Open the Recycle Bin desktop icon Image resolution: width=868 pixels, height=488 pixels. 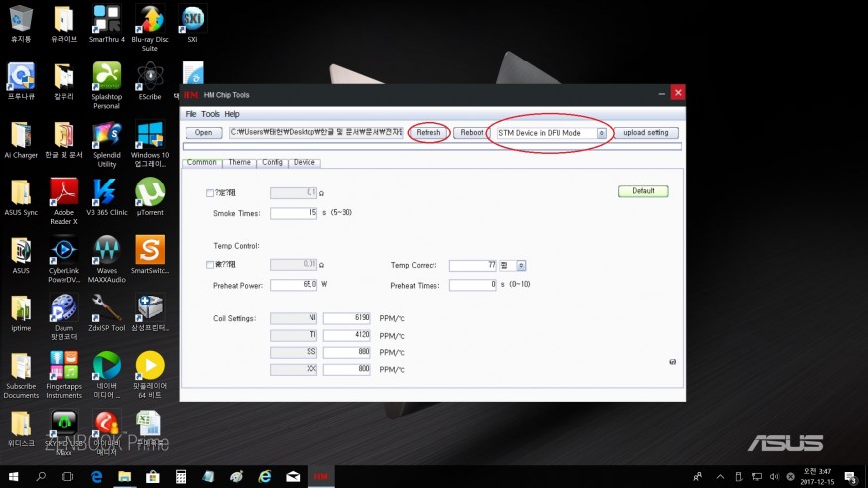point(21,23)
